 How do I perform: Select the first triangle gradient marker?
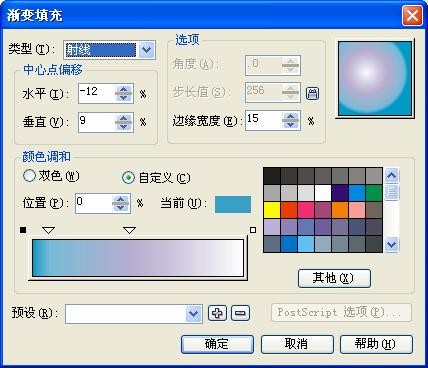click(49, 230)
